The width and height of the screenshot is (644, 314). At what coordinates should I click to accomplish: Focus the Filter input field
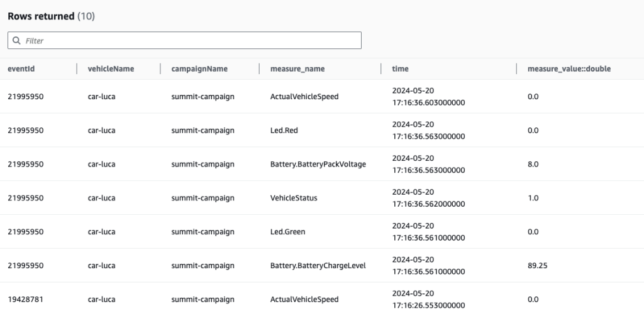(x=184, y=40)
